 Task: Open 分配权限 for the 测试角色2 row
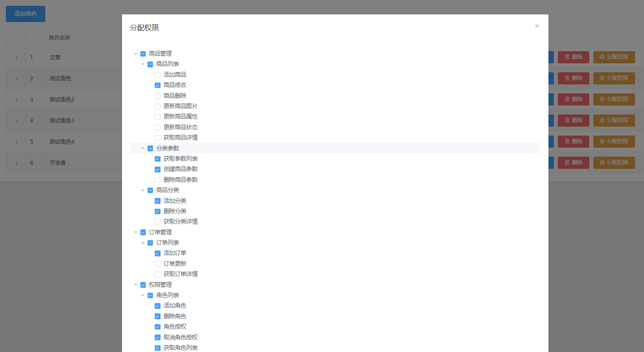click(614, 99)
